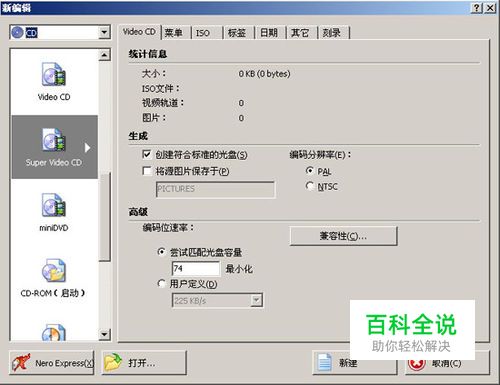Click the 视频轨道 label
This screenshot has width=500, height=385.
(163, 103)
